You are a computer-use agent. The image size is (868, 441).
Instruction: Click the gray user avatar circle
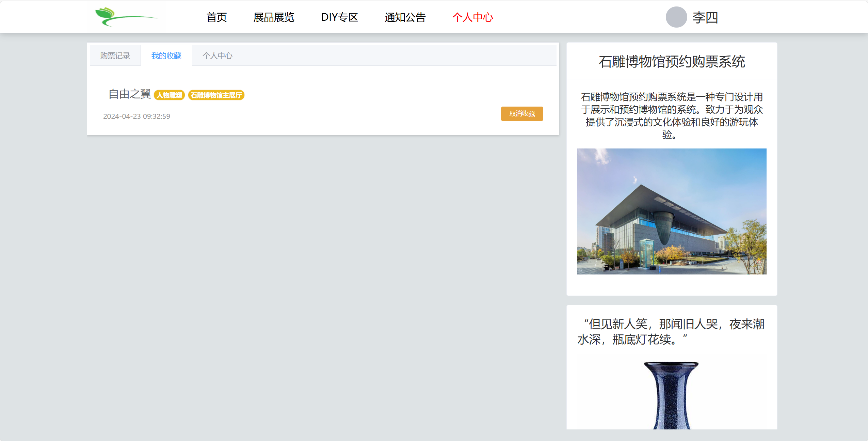coord(676,17)
